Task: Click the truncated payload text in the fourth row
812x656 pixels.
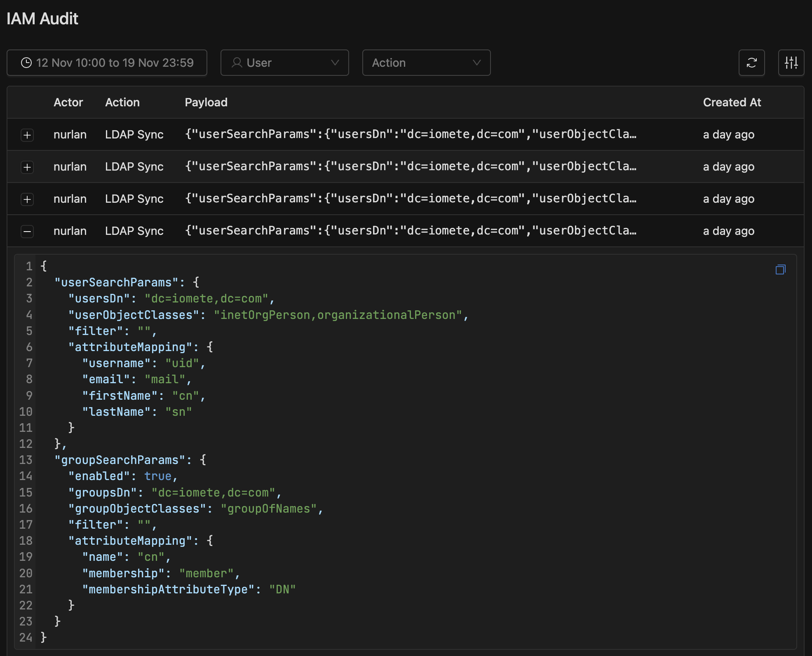Action: tap(411, 231)
